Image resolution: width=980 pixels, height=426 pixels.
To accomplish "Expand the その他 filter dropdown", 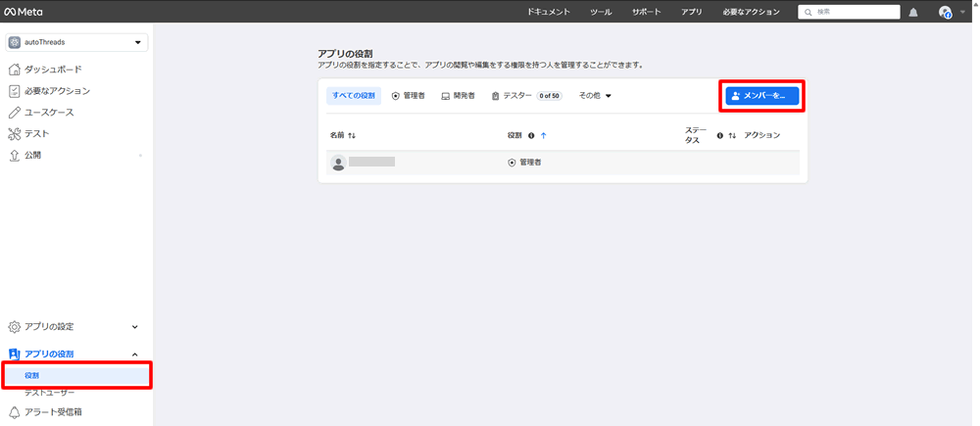I will (x=595, y=96).
